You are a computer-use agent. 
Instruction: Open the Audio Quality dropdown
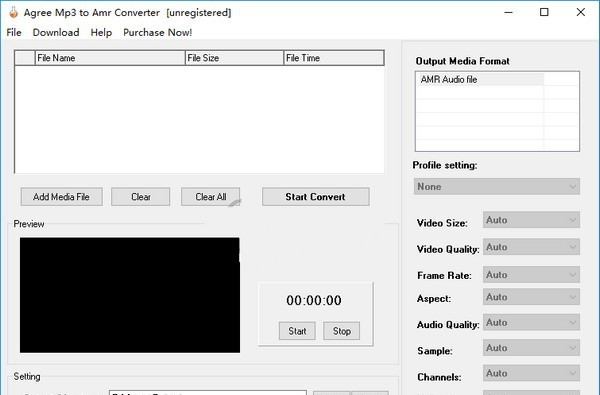click(x=531, y=323)
